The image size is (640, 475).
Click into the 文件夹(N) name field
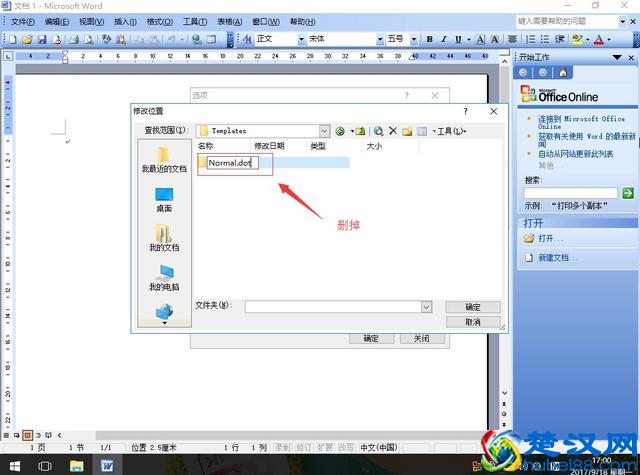333,306
